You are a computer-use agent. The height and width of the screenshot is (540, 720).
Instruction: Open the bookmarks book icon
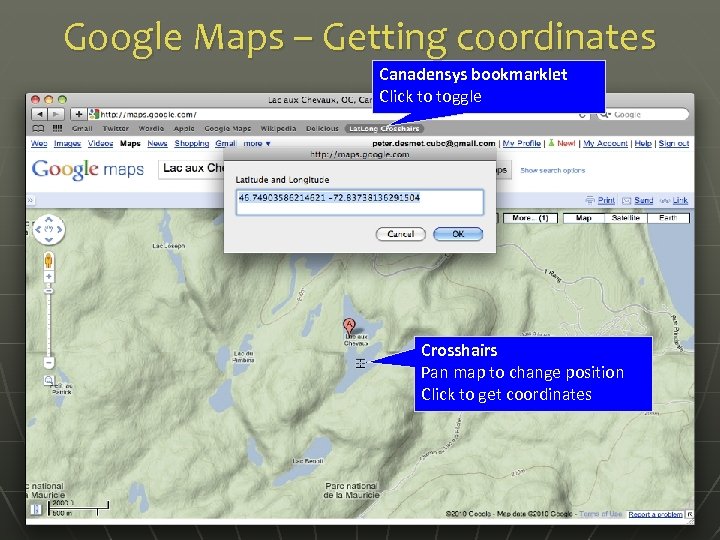pos(38,129)
